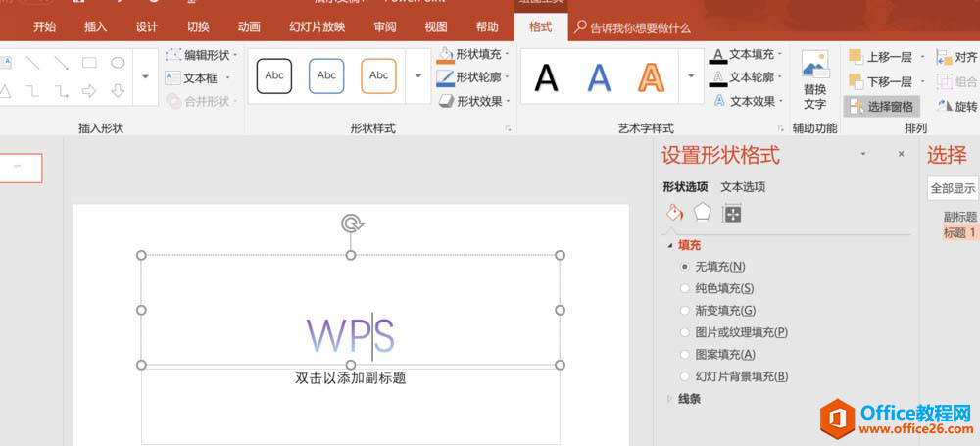Apply the orange outlined WordArt style
This screenshot has height=446, width=980.
651,76
